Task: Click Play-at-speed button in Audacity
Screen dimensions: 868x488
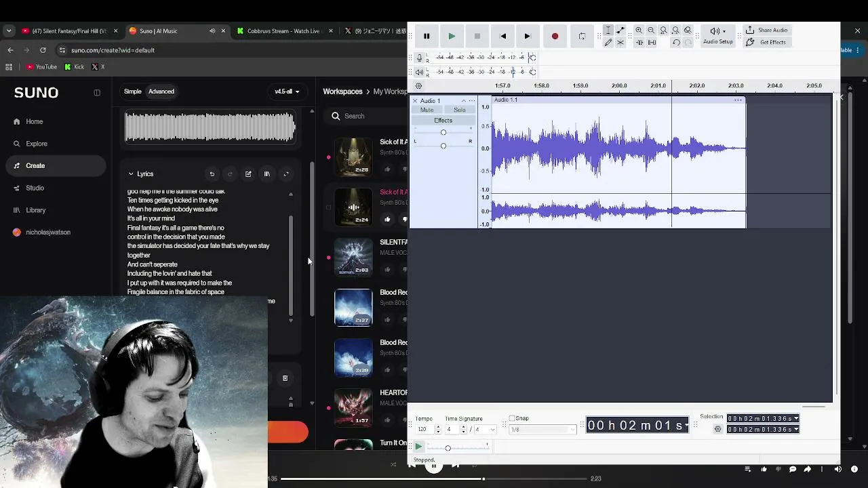Action: [419, 447]
